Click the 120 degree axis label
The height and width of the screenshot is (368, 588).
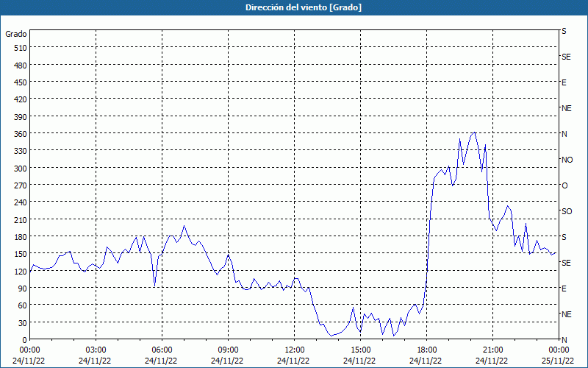pyautogui.click(x=21, y=271)
